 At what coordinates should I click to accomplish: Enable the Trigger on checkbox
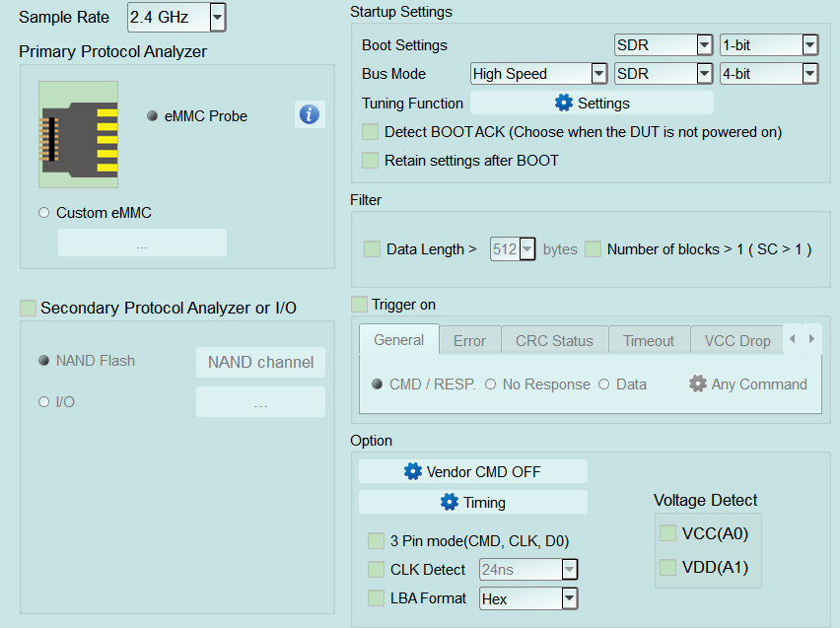point(359,305)
